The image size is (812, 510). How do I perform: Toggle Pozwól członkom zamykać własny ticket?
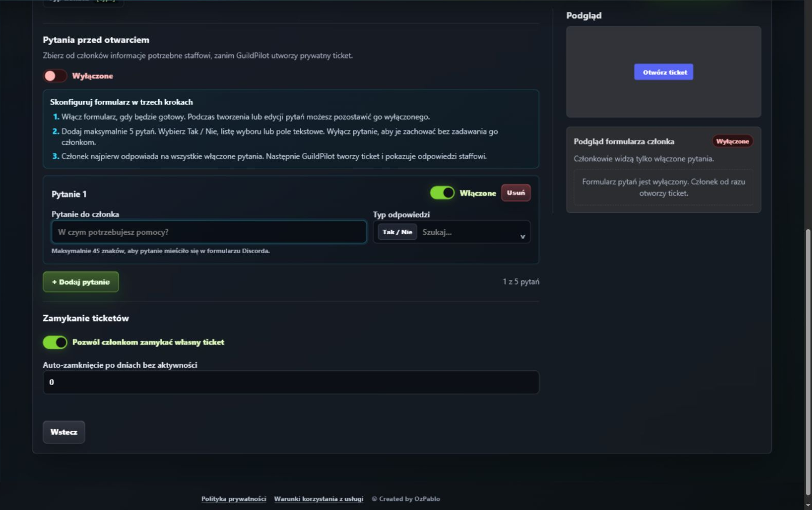(55, 342)
